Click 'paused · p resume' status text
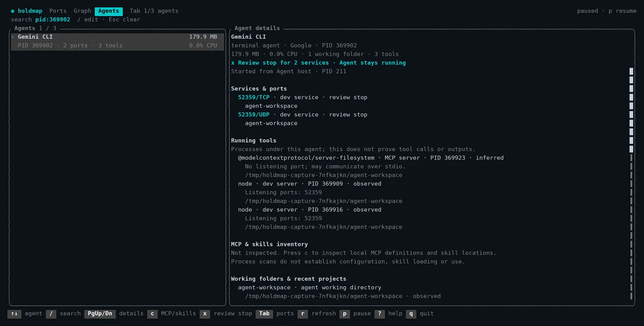This screenshot has height=326, width=644. (x=607, y=11)
